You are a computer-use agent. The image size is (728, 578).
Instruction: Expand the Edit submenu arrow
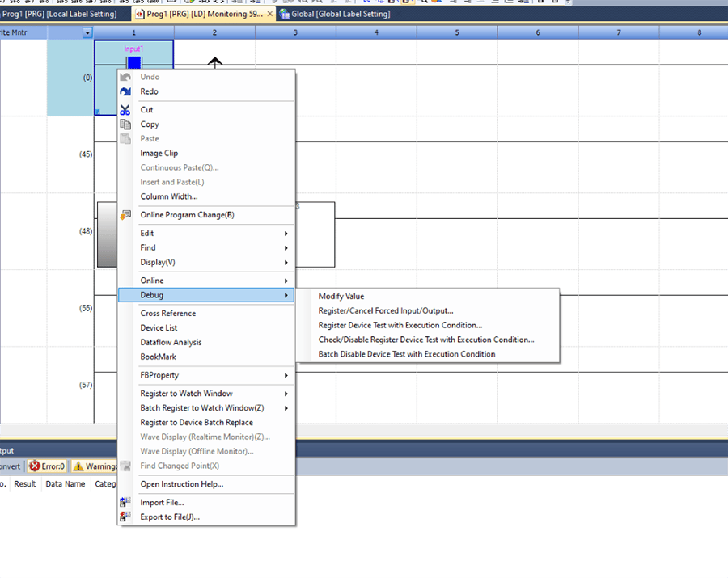pos(286,234)
